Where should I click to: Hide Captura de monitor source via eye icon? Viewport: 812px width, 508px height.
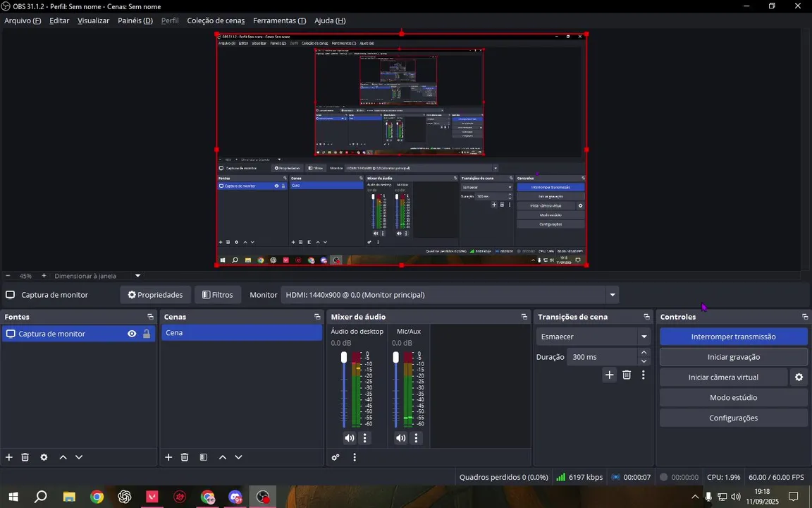click(132, 334)
